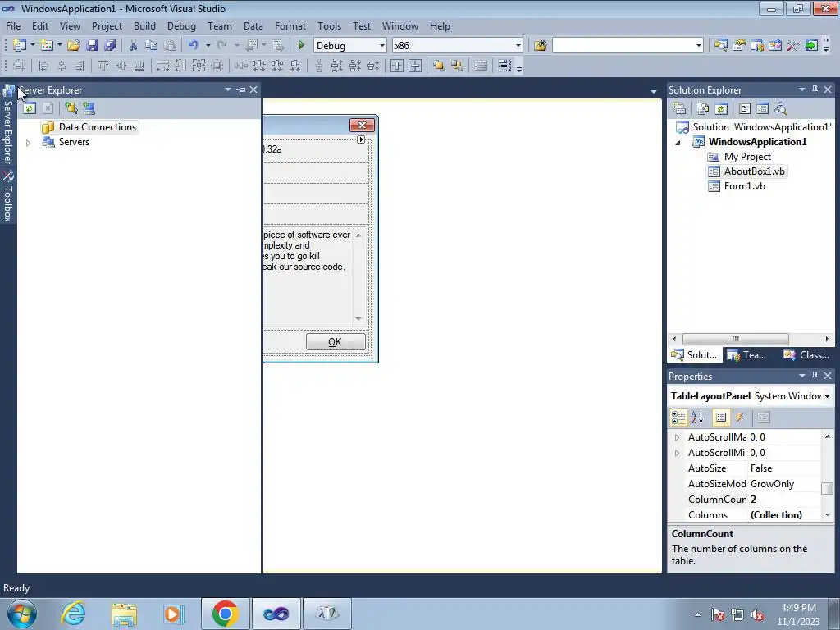Click the Save All toolbar icon
Viewport: 840px width, 630px height.
point(110,46)
